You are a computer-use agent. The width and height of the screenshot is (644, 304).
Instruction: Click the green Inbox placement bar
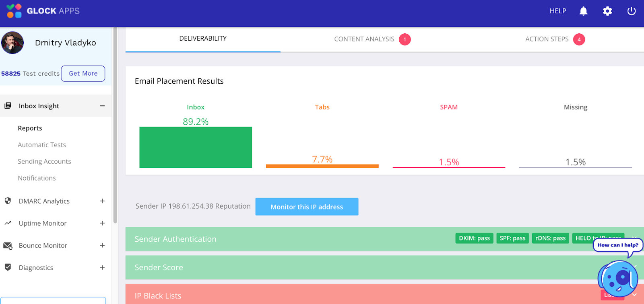tap(196, 147)
